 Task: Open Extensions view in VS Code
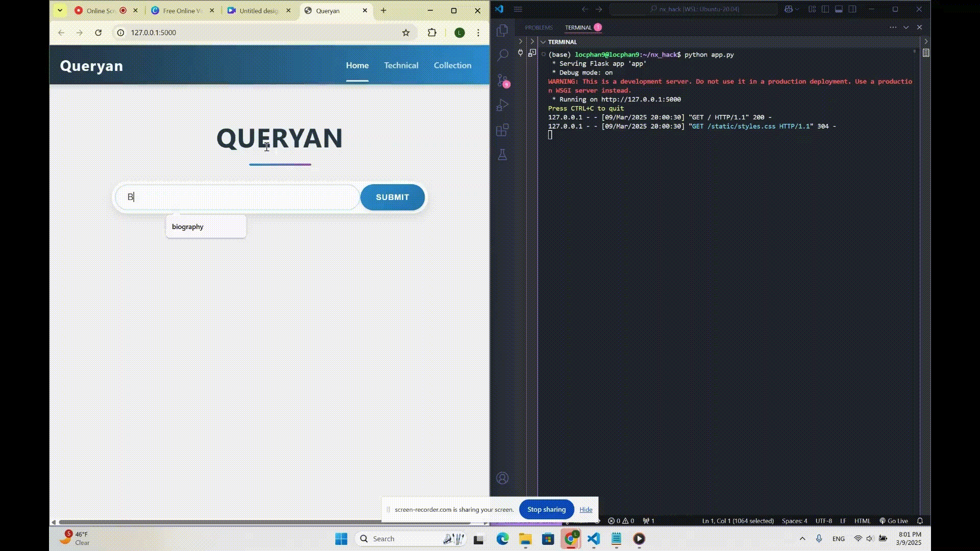[x=502, y=130]
